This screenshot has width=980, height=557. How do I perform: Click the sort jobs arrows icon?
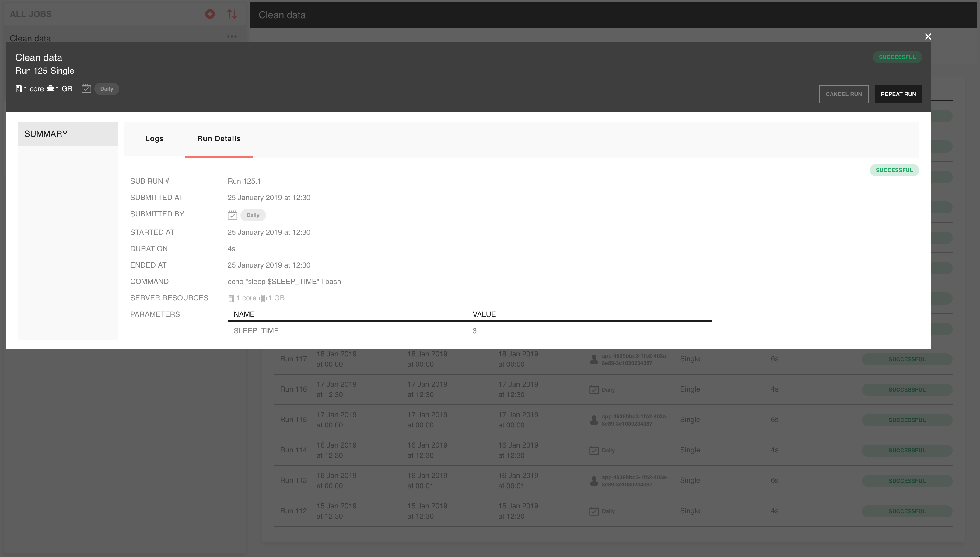pos(232,14)
